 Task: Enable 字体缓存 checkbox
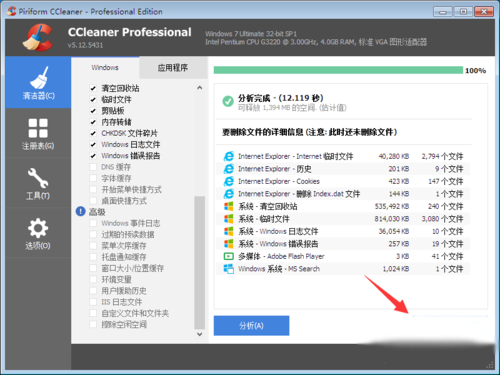[93, 178]
